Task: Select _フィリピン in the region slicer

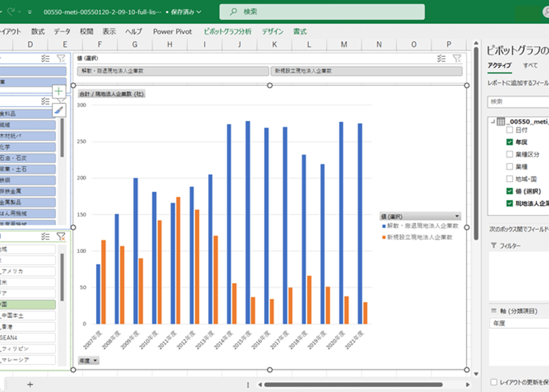Action: click(28, 349)
